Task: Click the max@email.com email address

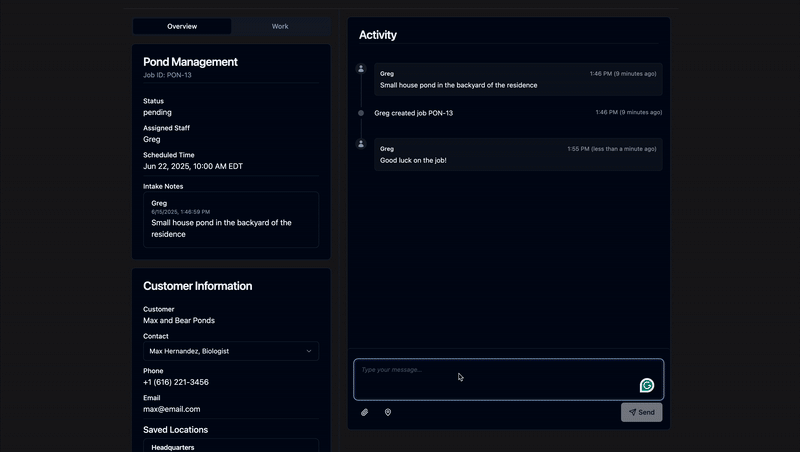Action: (171, 409)
